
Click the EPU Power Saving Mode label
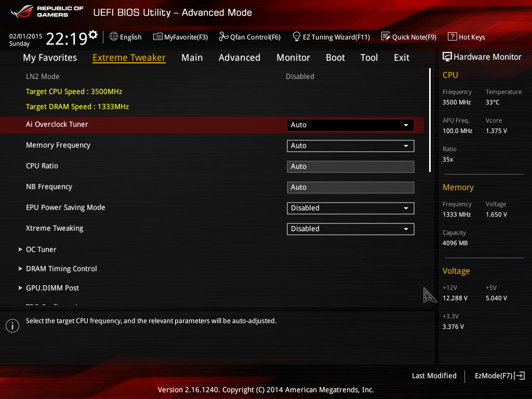pos(65,207)
